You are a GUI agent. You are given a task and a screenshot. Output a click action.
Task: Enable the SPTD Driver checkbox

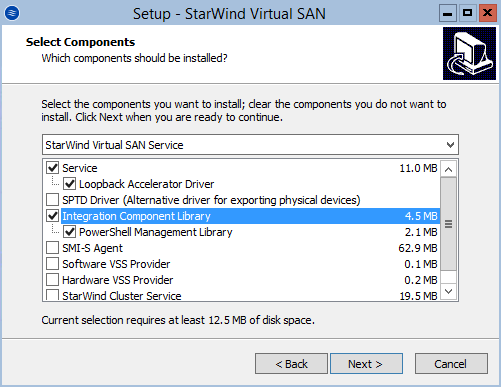[x=52, y=200]
